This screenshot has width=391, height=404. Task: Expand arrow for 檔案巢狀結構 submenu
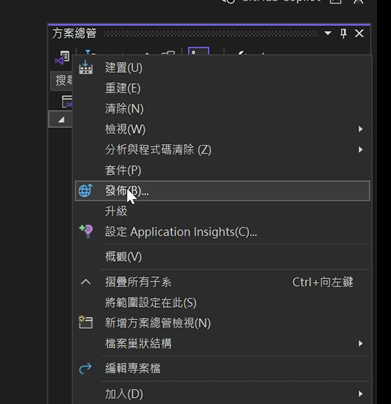tap(360, 343)
